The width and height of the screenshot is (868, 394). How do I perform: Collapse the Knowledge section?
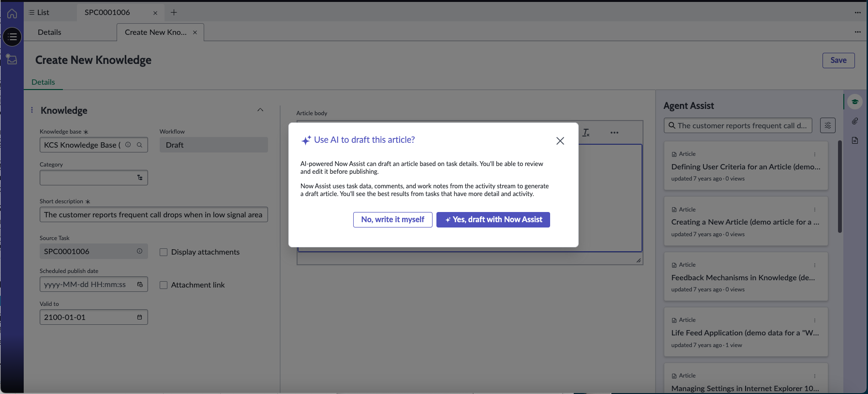click(x=260, y=110)
